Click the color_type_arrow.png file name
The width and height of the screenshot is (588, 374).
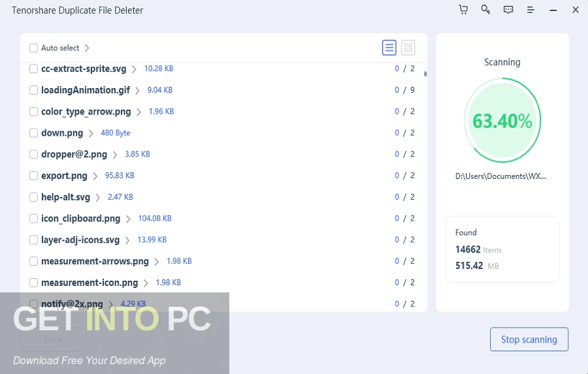click(x=86, y=112)
